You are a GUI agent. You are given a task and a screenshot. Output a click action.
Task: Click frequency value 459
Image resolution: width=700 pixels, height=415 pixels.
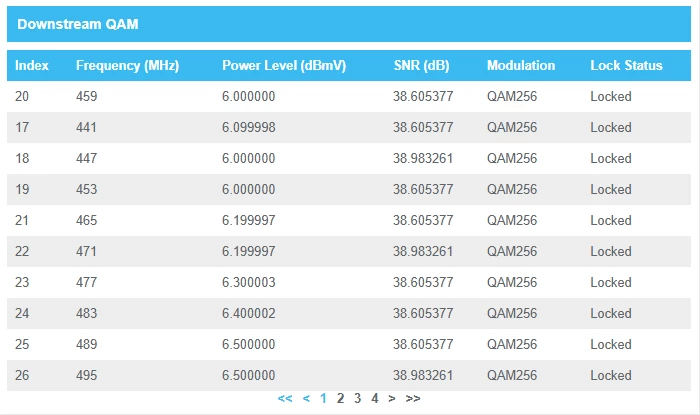86,96
